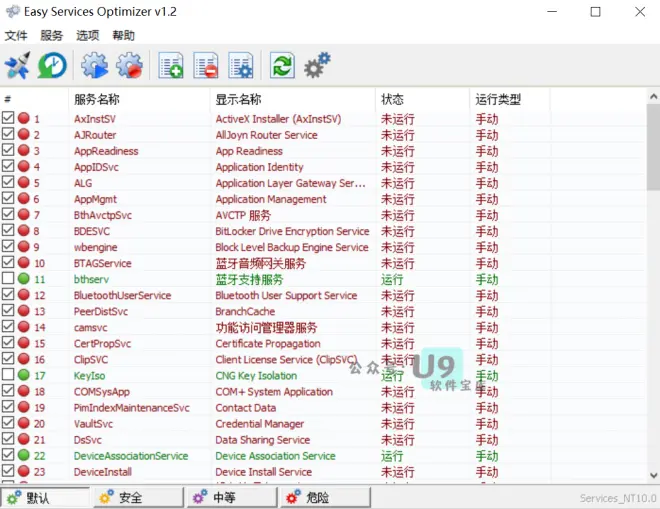The height and width of the screenshot is (509, 660).
Task: Open the 帮助 menu
Action: point(123,35)
